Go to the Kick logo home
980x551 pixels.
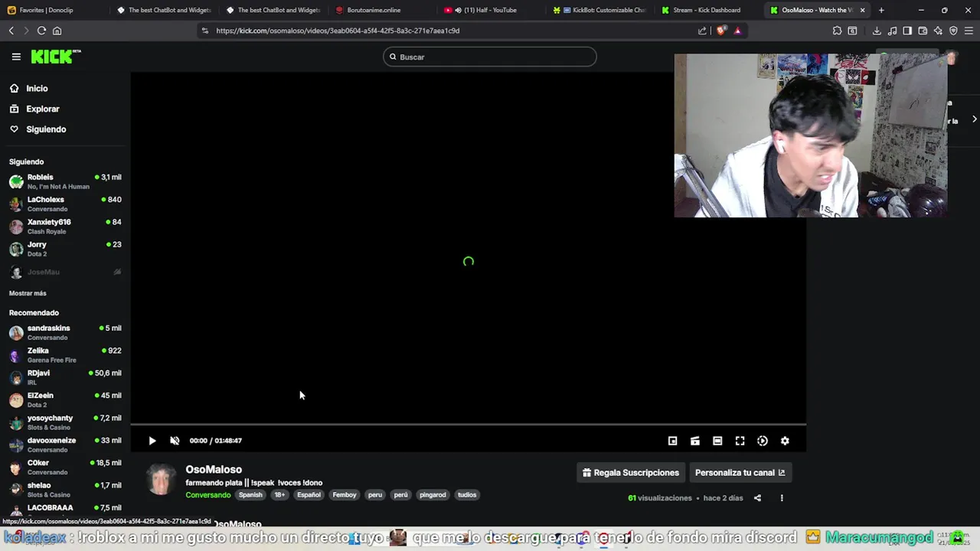point(56,57)
